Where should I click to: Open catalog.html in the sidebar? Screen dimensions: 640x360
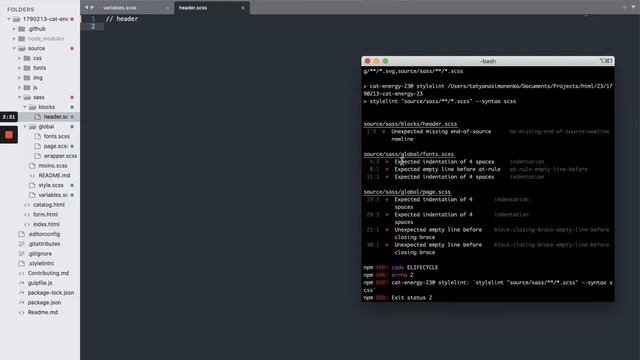pos(49,205)
